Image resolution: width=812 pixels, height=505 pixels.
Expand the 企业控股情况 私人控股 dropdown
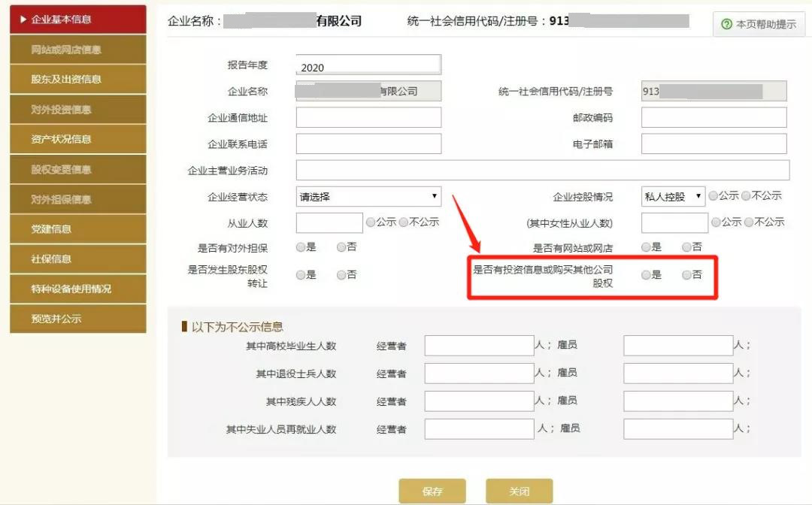point(673,197)
